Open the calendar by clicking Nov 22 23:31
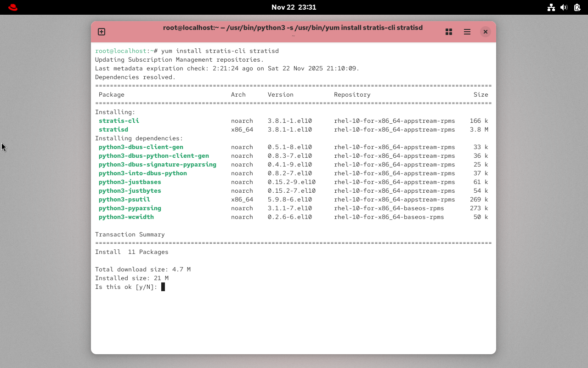 [x=294, y=7]
